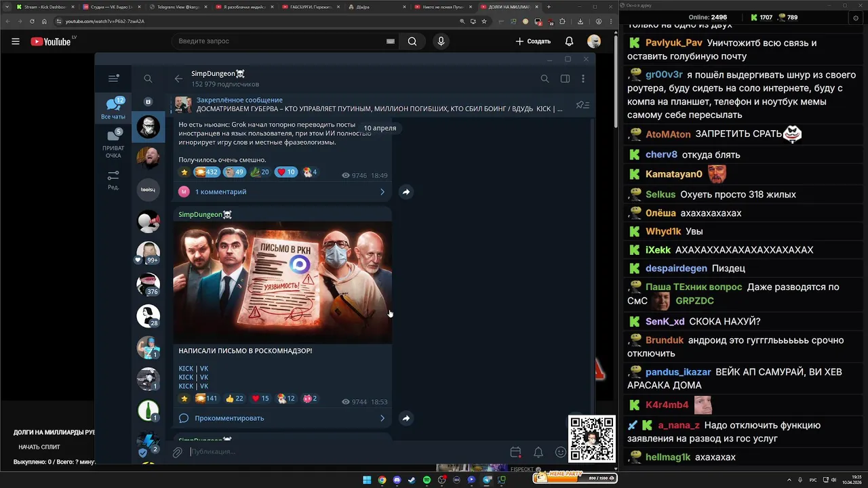
Task: Toggle reaction with count 12
Action: click(x=286, y=399)
